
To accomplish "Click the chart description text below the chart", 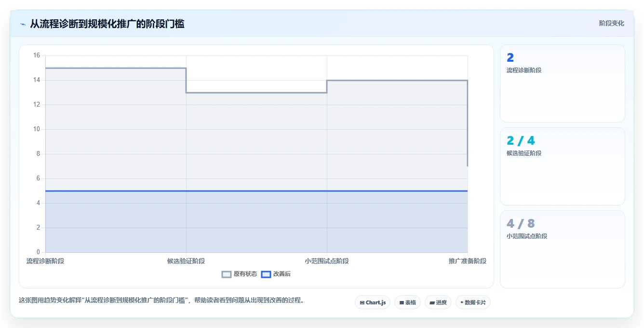I will tap(161, 300).
